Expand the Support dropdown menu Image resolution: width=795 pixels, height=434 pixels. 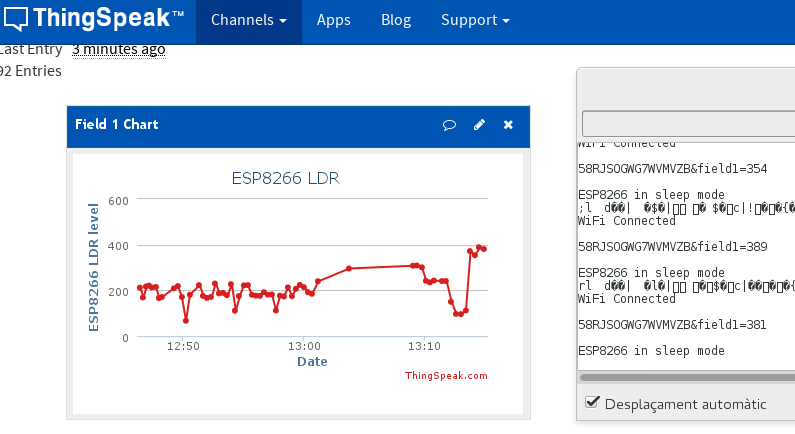pyautogui.click(x=475, y=20)
